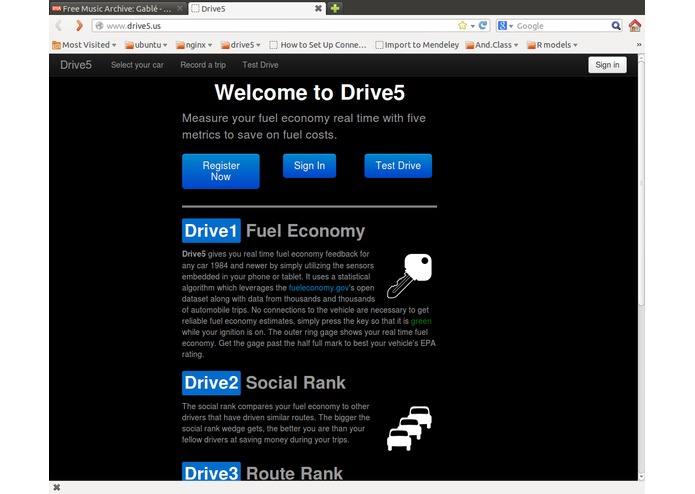Screen dimensions: 695x494
Task: Expand the Most Visited bookmarks menu
Action: [x=84, y=45]
